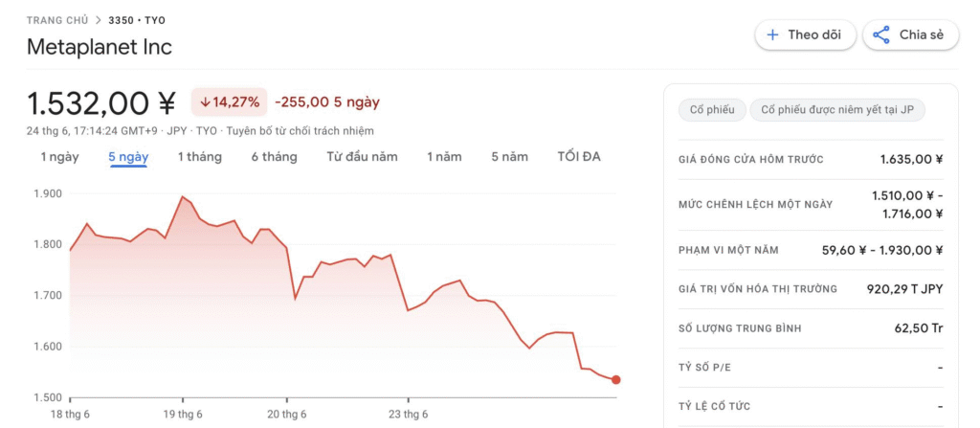
Task: Select the 5 ngày range tab
Action: 129,157
